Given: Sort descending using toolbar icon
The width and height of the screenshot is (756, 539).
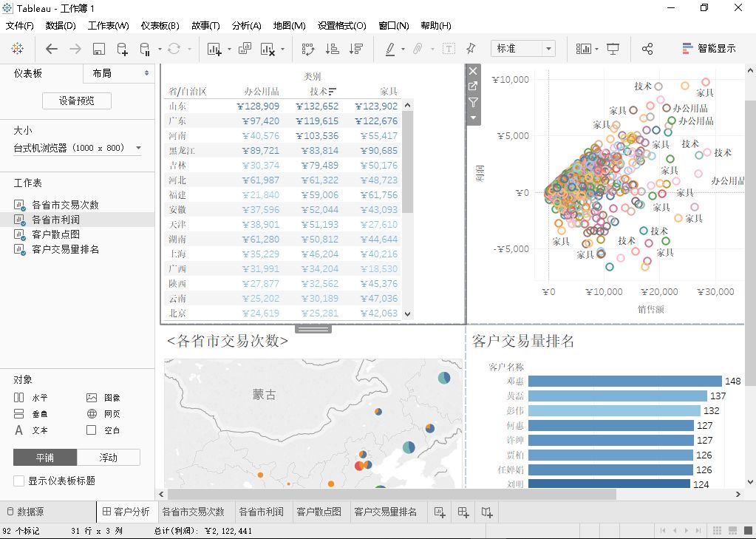Looking at the screenshot, I should click(x=355, y=49).
